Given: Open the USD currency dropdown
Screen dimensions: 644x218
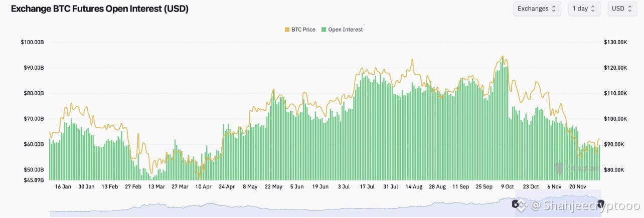Looking at the screenshot, I should (622, 9).
